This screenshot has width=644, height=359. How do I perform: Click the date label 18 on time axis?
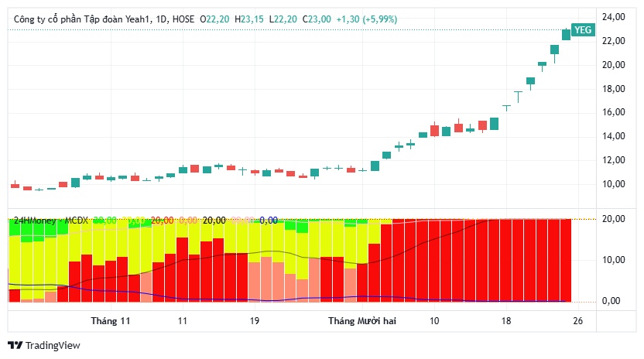506,321
